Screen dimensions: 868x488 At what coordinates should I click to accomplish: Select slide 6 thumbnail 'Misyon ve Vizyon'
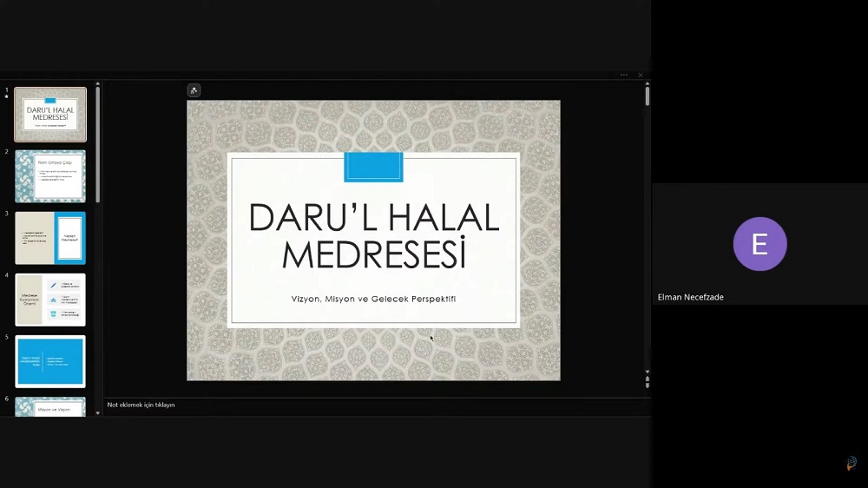click(50, 407)
